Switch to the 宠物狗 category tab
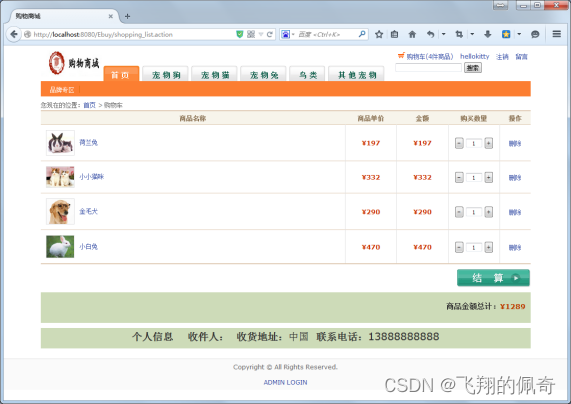The width and height of the screenshot is (571, 404). point(166,75)
